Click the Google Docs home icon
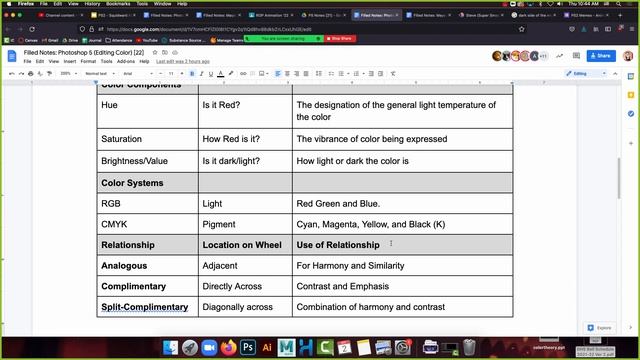Viewport: 640px width, 360px height. pyautogui.click(x=12, y=56)
